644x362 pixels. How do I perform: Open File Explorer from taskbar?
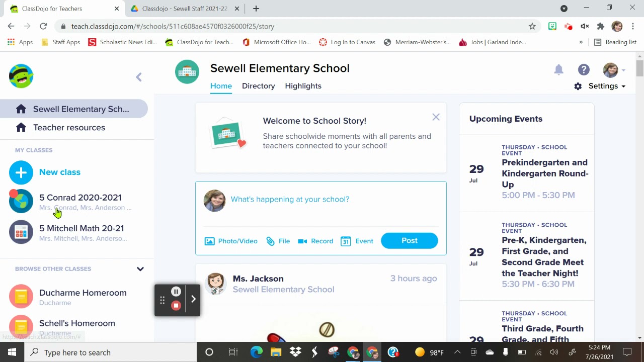tap(276, 352)
